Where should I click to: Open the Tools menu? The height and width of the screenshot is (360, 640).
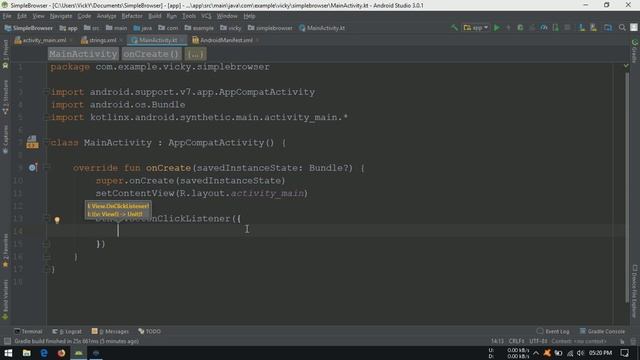click(x=189, y=16)
